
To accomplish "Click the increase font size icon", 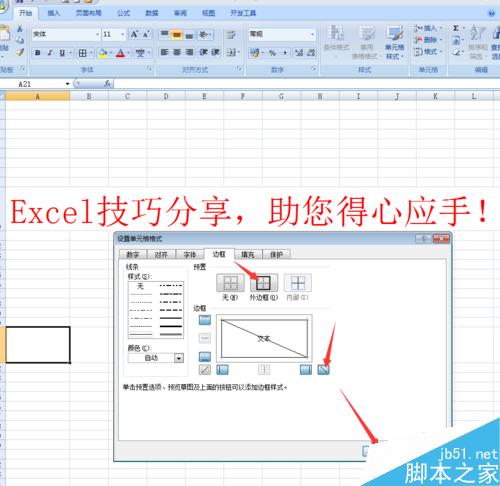I will click(x=134, y=34).
